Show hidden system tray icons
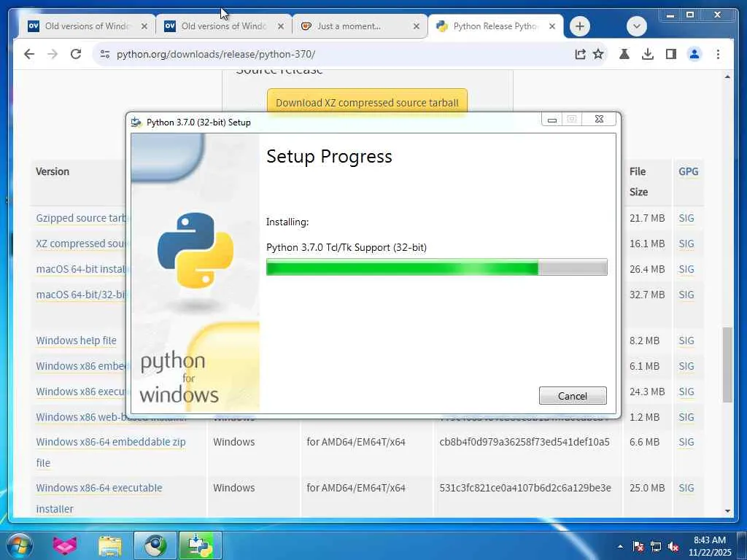Viewport: 747px width, 560px height. [x=620, y=546]
